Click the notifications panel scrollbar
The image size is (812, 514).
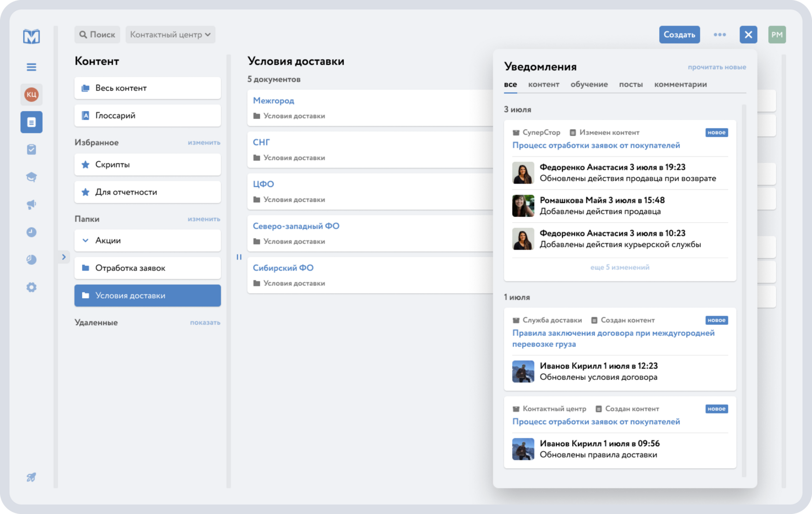[744, 291]
